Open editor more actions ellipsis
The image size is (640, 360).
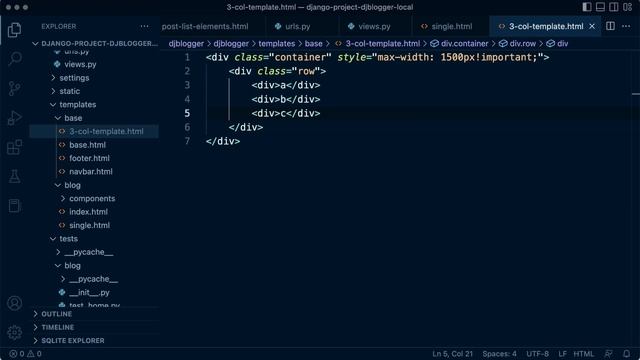click(x=626, y=26)
